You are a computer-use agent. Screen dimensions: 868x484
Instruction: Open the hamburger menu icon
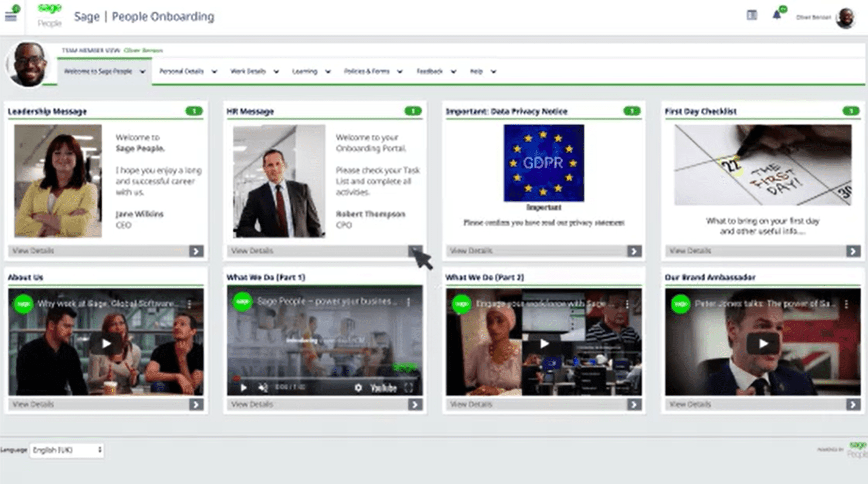(11, 16)
